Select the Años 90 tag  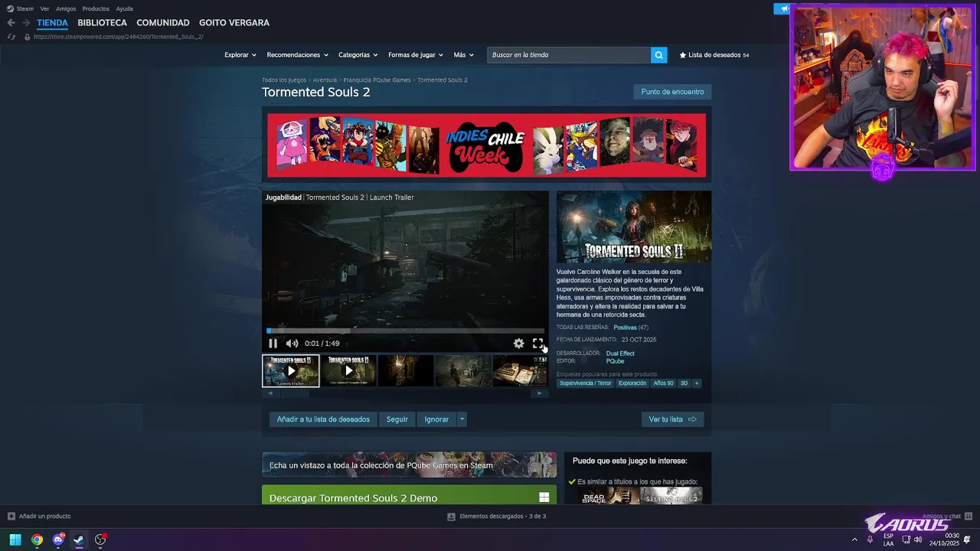coord(663,383)
